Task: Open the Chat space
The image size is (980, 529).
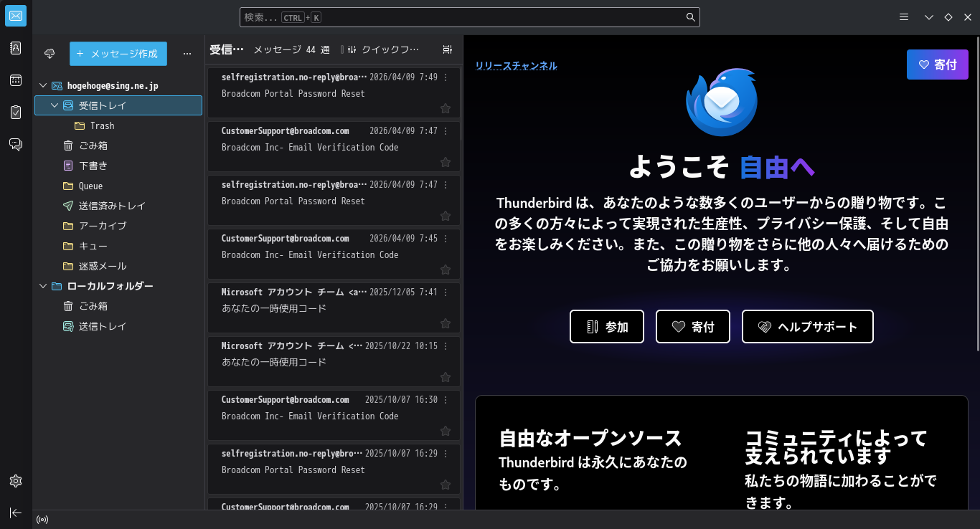Action: click(16, 144)
